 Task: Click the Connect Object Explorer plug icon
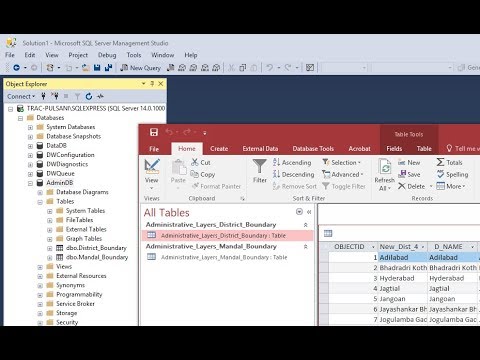(43, 96)
